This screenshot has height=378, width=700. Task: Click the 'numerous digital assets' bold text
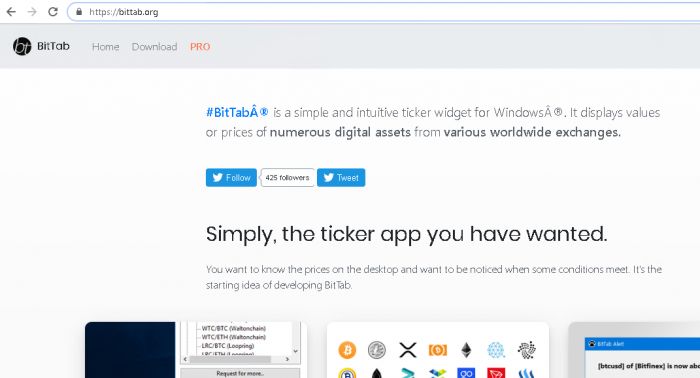pyautogui.click(x=340, y=132)
